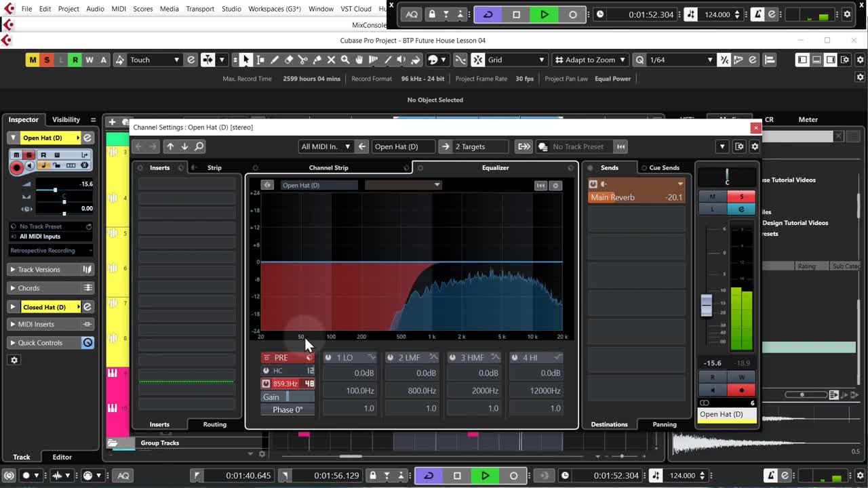Switch to the Cue Sends tab
The height and width of the screenshot is (488, 868).
coord(664,167)
